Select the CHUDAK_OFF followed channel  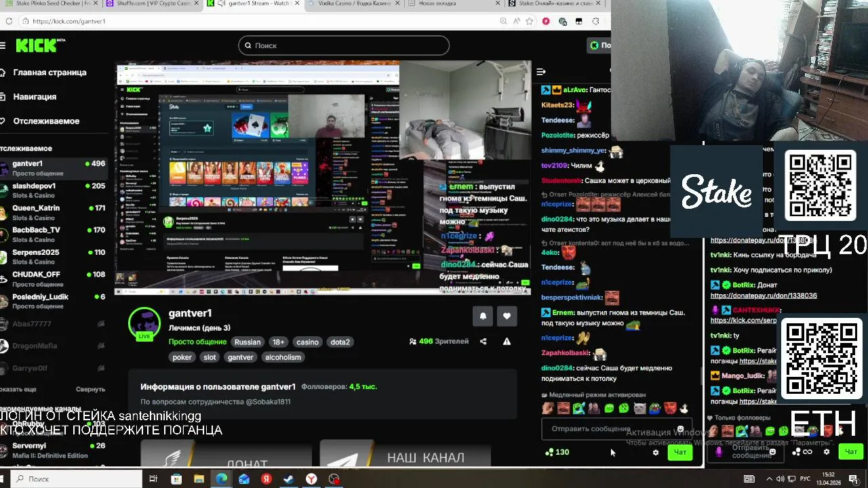54,279
